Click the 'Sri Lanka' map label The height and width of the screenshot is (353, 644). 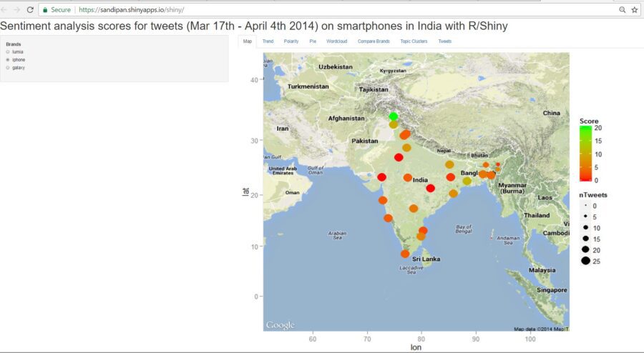pyautogui.click(x=426, y=259)
